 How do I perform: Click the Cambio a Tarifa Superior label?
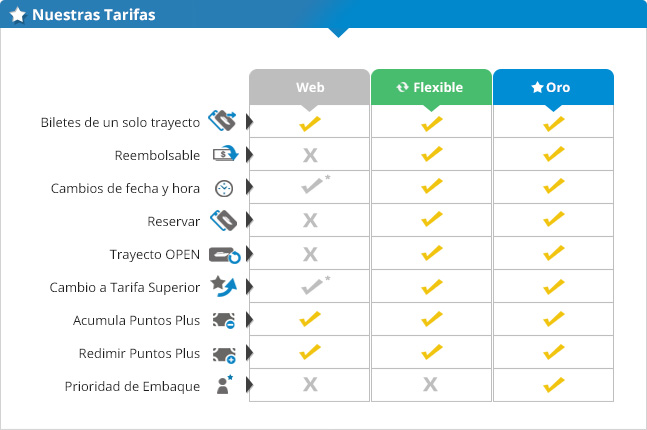click(x=125, y=287)
